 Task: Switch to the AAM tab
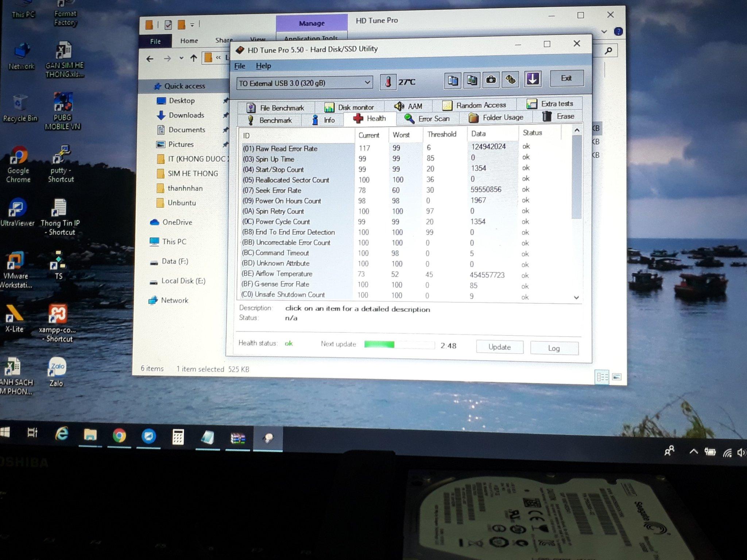[x=409, y=106]
